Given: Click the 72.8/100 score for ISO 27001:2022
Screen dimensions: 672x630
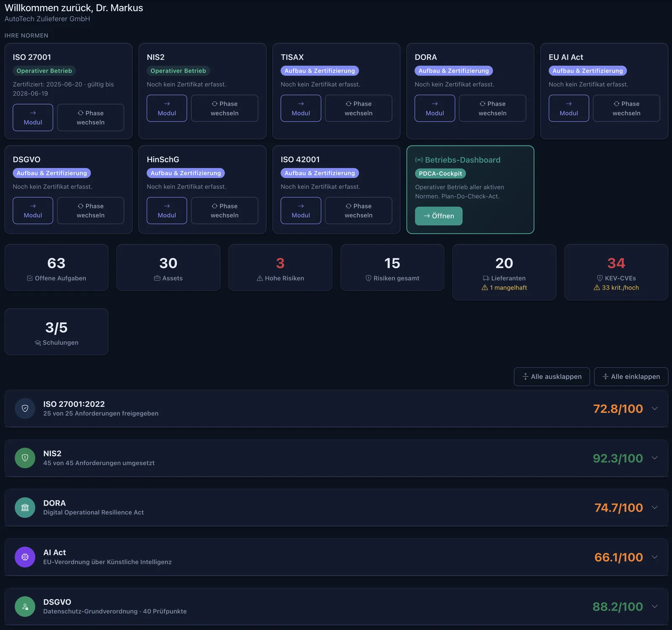Looking at the screenshot, I should coord(618,409).
